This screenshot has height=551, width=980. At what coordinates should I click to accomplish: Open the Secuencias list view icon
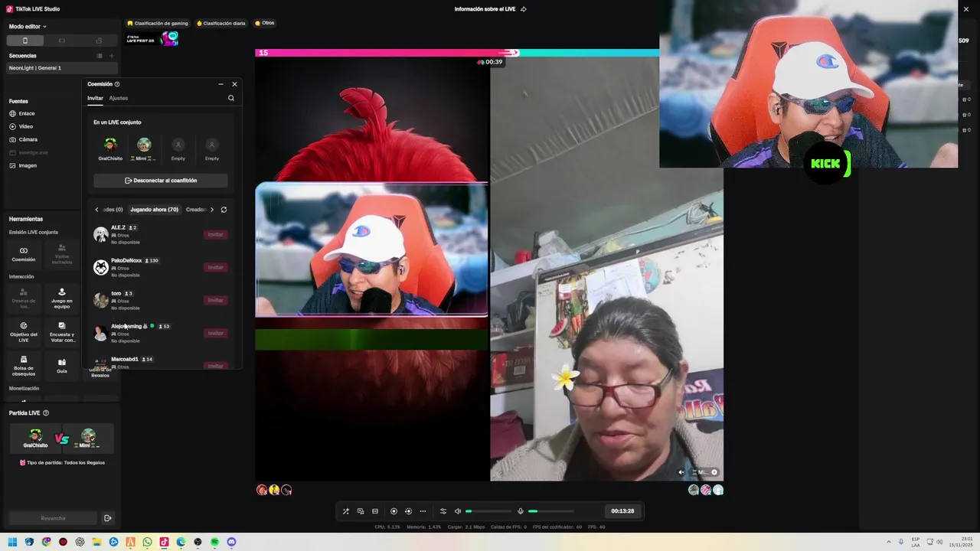100,56
